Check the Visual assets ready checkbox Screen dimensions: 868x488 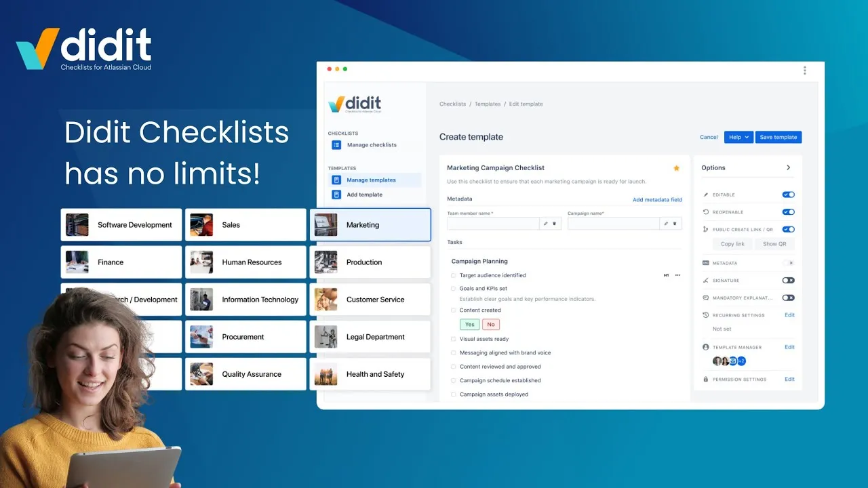click(x=454, y=339)
